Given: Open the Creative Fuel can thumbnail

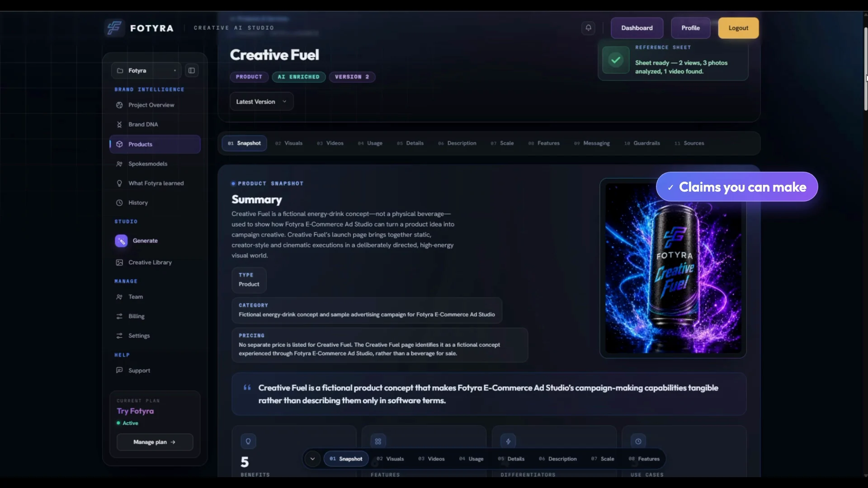Looking at the screenshot, I should pyautogui.click(x=673, y=268).
